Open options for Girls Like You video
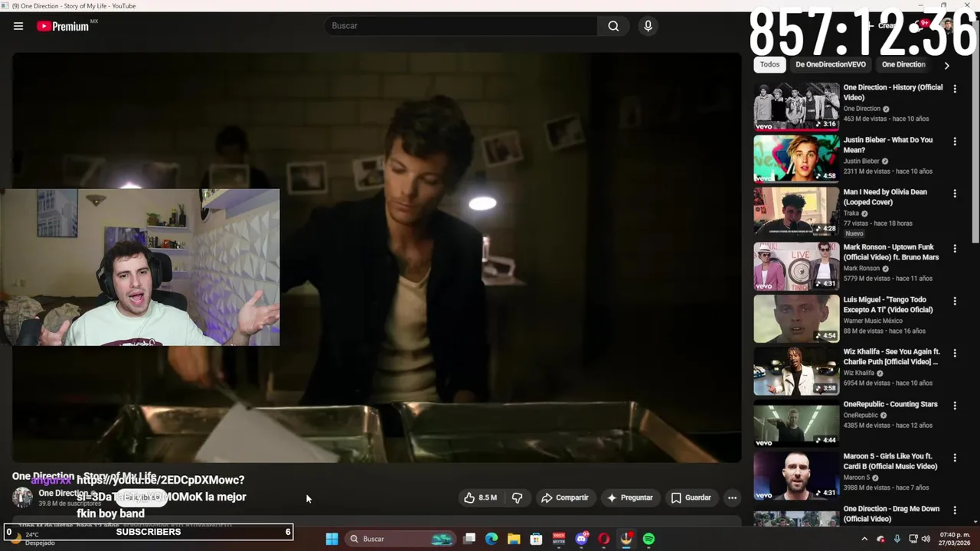980x551 pixels. [954, 458]
